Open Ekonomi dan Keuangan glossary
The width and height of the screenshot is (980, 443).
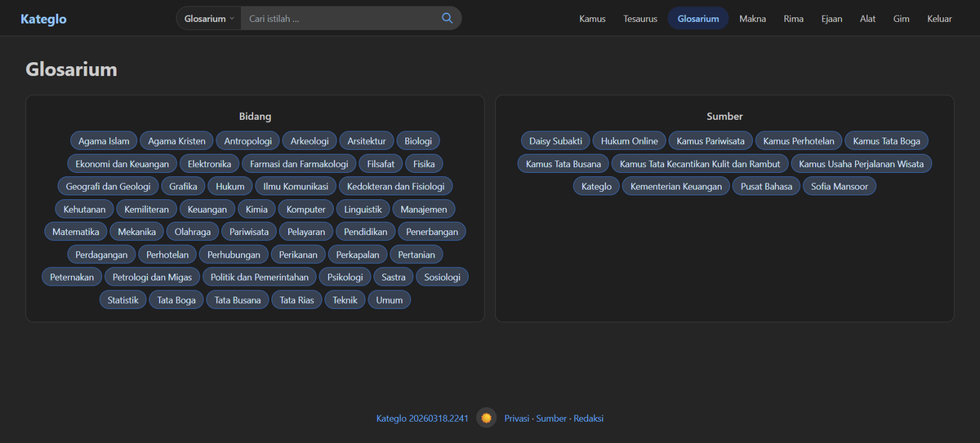coord(122,164)
